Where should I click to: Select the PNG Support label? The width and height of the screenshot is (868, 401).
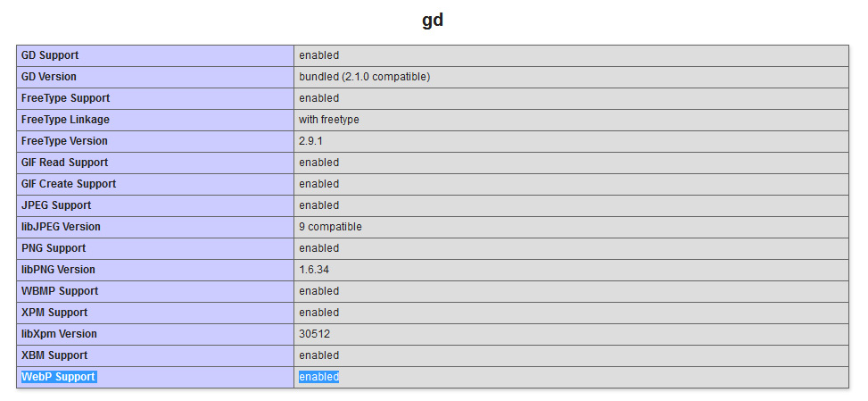[54, 248]
